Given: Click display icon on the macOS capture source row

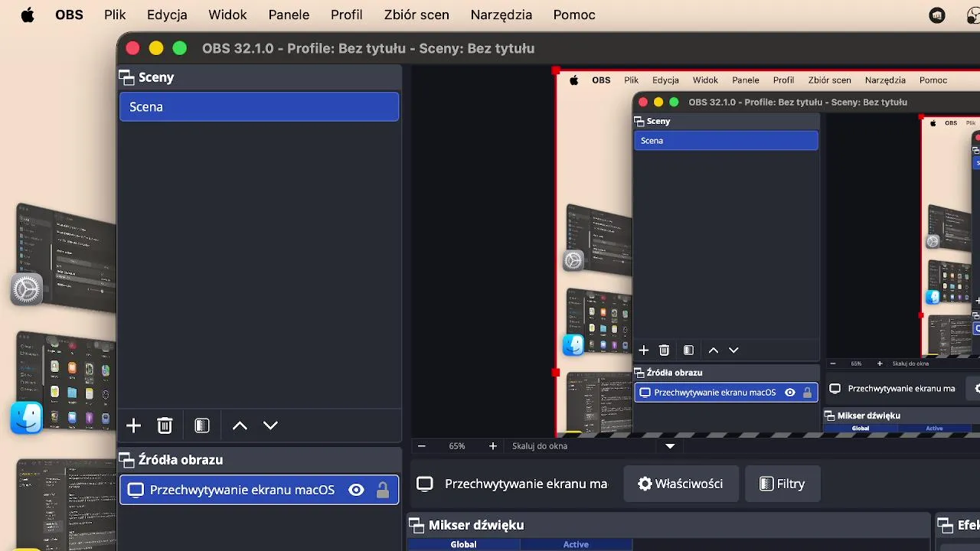Looking at the screenshot, I should 136,491.
